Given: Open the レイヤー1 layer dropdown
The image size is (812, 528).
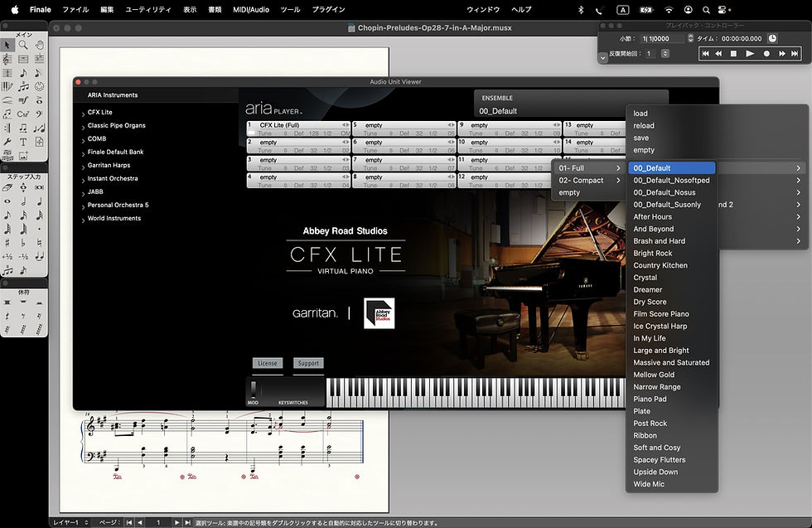Looking at the screenshot, I should tap(71, 522).
